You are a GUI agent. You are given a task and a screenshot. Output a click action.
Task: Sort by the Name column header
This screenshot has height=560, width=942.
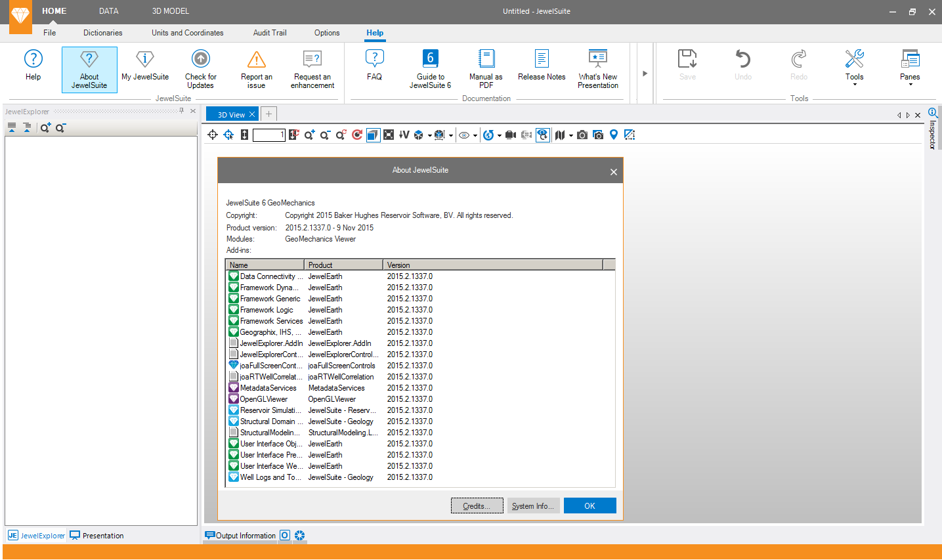click(265, 265)
